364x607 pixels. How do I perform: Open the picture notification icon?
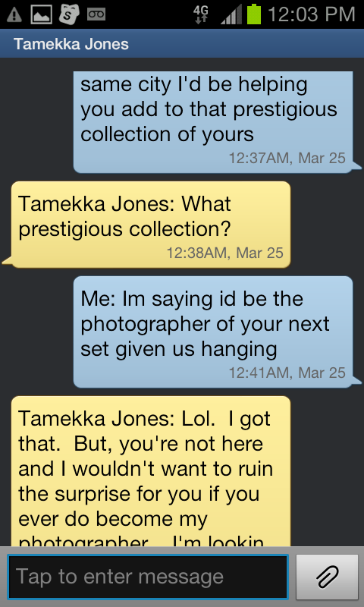point(42,14)
